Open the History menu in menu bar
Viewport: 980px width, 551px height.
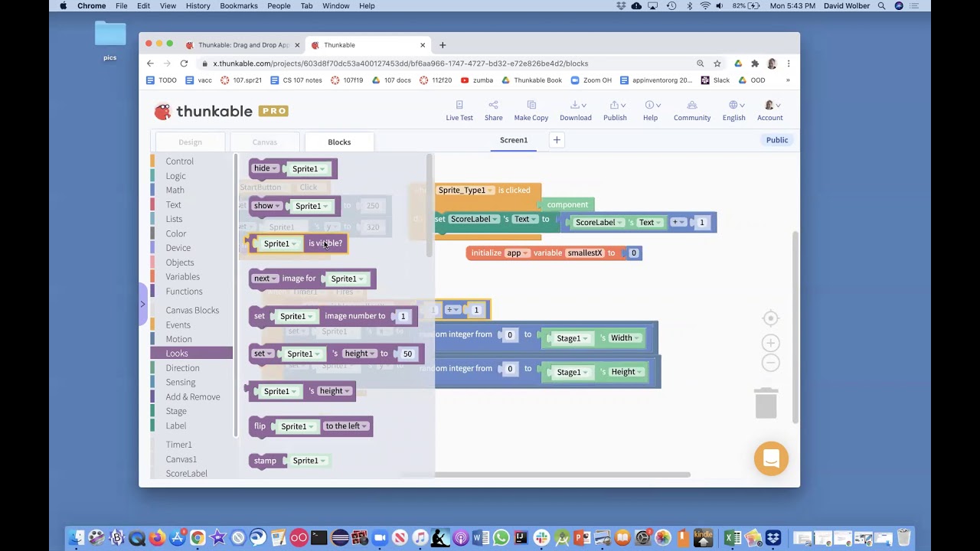pos(198,5)
